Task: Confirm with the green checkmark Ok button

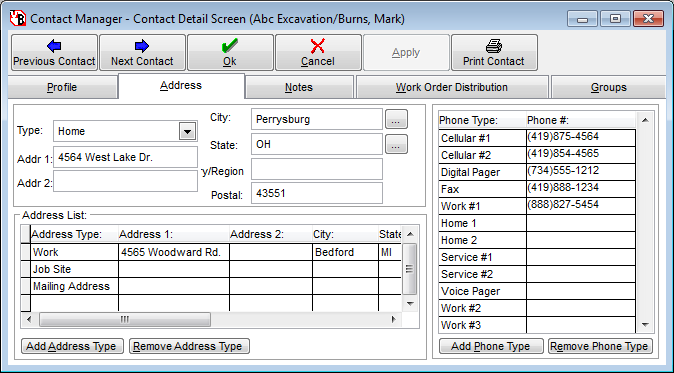Action: [x=230, y=53]
